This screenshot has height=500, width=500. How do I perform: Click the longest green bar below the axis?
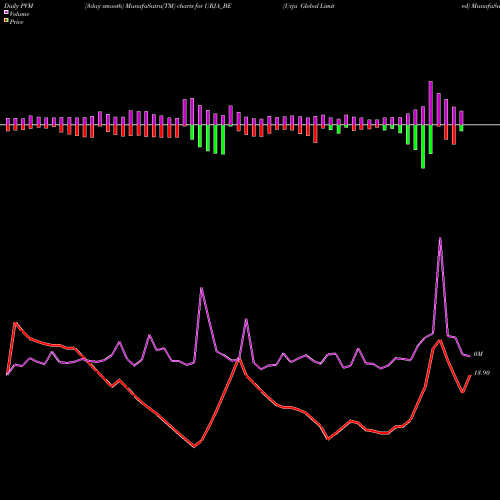point(423,147)
